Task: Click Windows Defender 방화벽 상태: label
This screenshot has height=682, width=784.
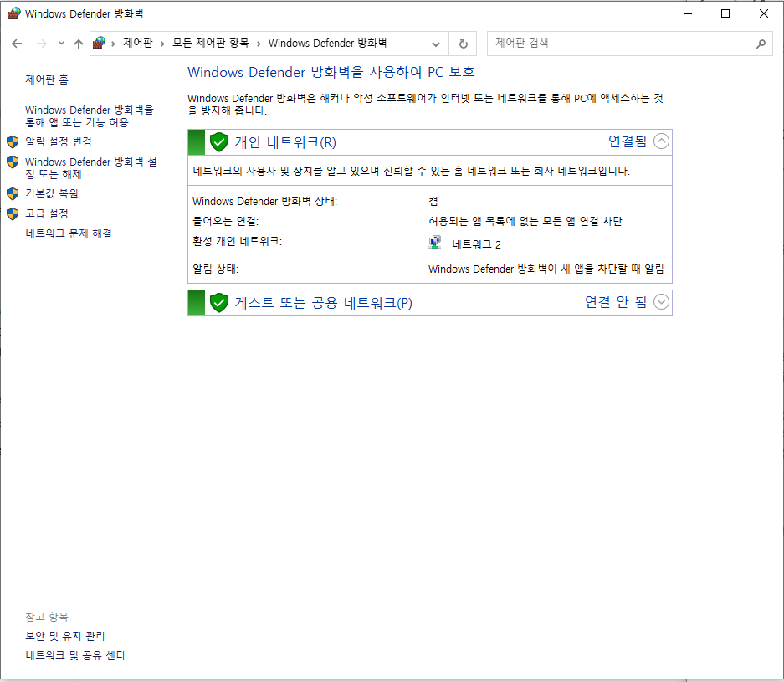Action: [265, 201]
